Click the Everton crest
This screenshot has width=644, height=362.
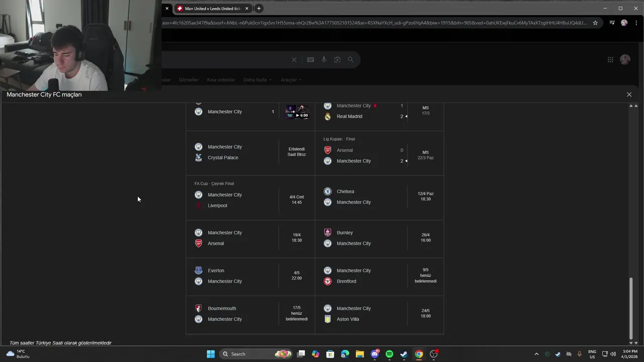click(198, 270)
